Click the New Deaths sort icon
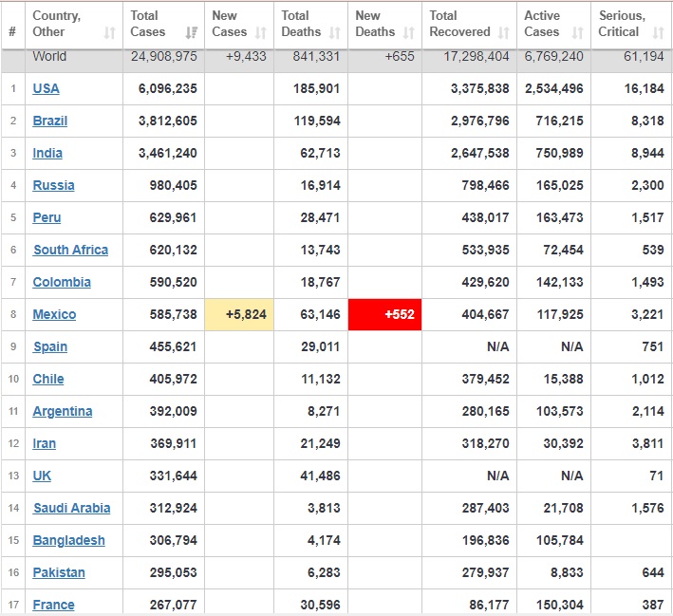The width and height of the screenshot is (673, 616). [x=407, y=33]
